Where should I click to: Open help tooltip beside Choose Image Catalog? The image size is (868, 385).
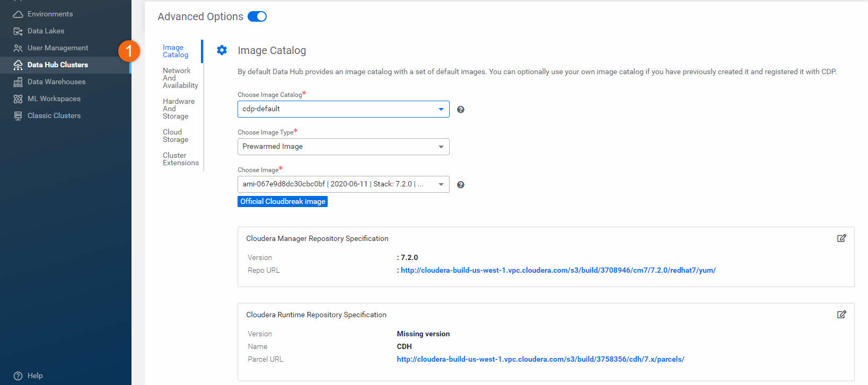[461, 110]
